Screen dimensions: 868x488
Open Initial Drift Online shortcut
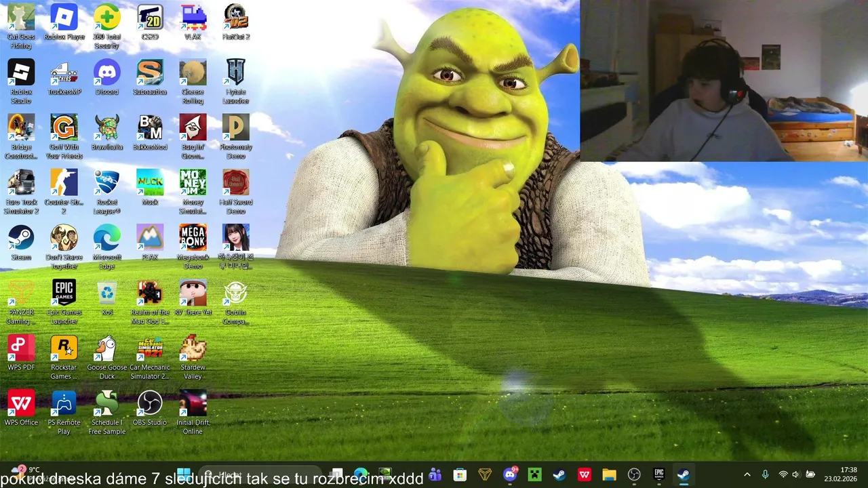point(193,412)
